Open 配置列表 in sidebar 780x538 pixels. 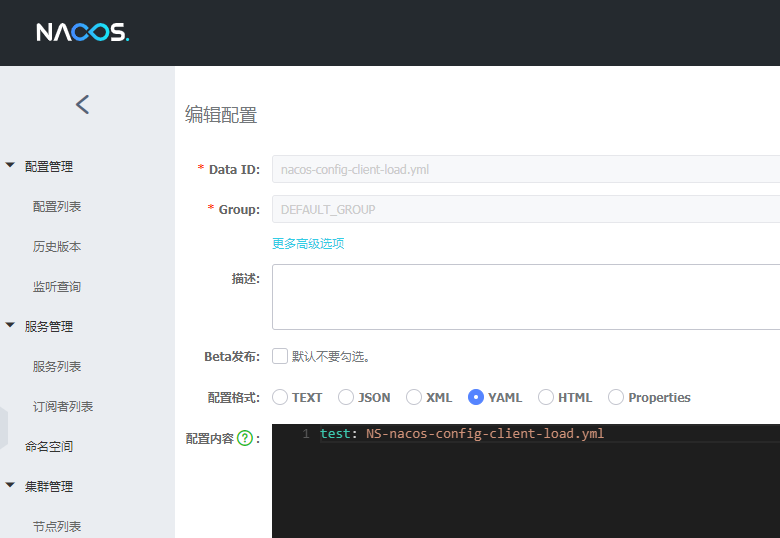pos(57,206)
